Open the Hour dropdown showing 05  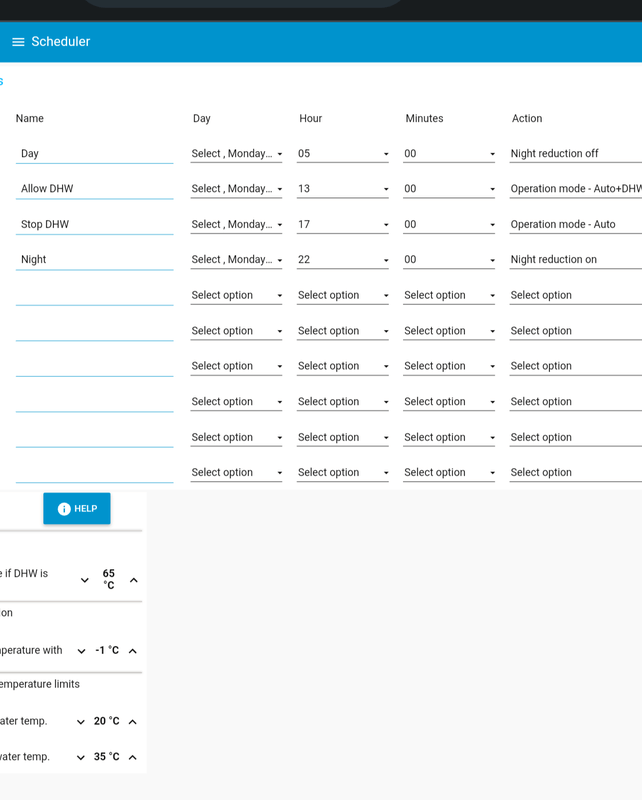pos(342,154)
